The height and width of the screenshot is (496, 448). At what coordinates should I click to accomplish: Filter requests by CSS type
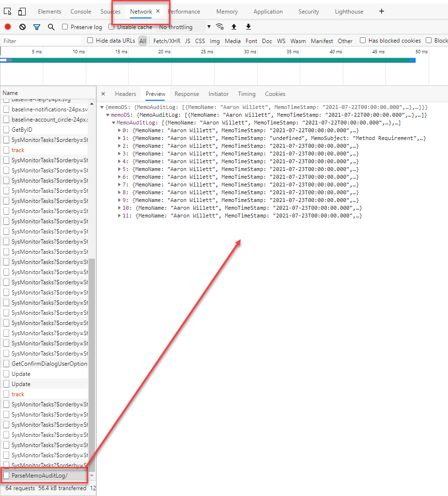coord(200,41)
